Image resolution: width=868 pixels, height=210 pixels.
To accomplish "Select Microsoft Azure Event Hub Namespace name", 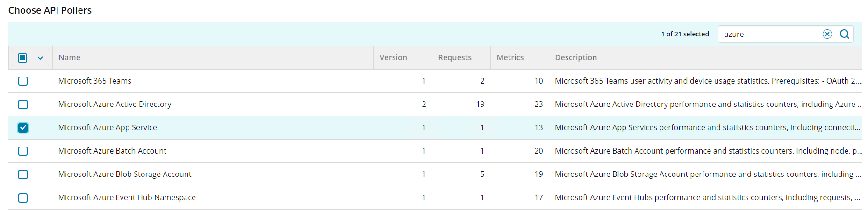I will click(127, 197).
